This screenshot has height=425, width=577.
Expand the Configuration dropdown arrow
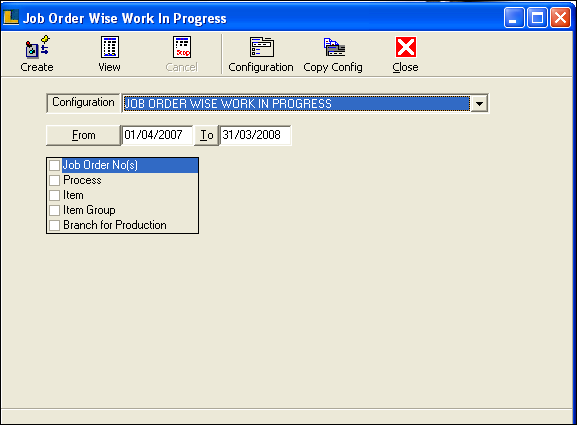pyautogui.click(x=479, y=104)
